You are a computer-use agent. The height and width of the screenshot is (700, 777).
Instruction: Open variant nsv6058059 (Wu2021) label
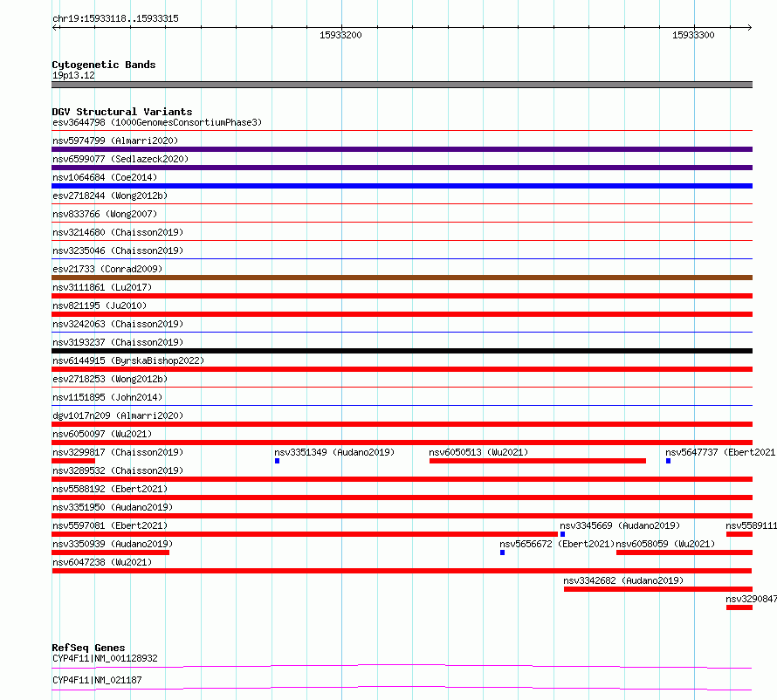click(x=665, y=544)
